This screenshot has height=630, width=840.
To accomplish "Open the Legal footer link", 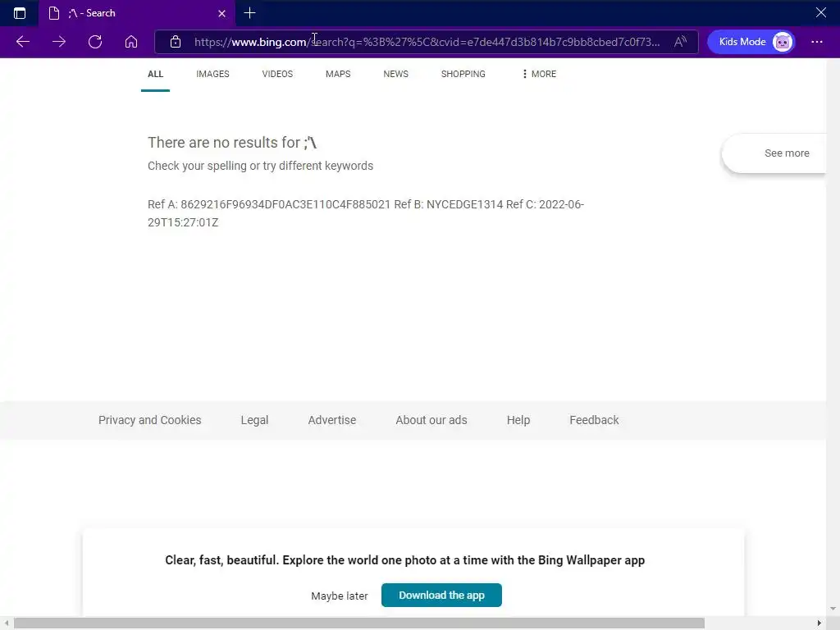I will tap(254, 420).
